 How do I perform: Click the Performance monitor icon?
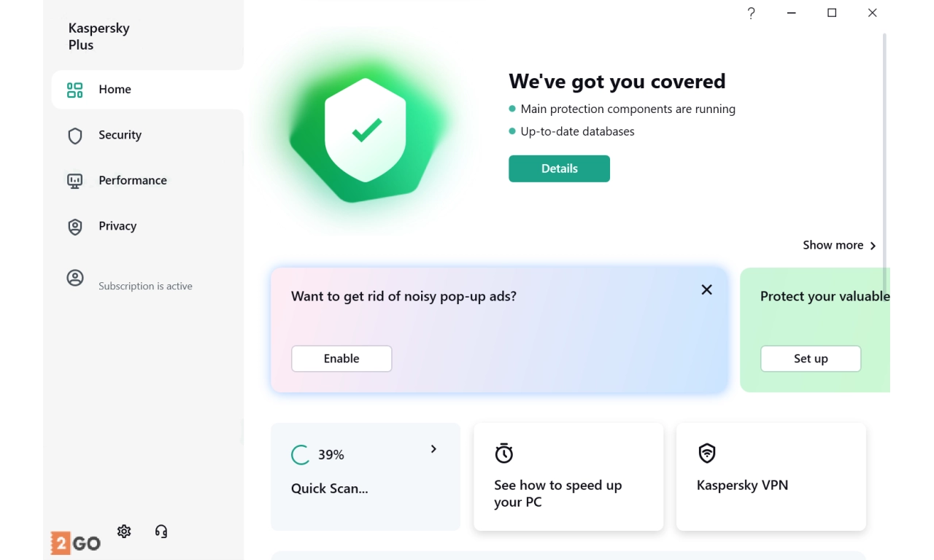coord(74,181)
